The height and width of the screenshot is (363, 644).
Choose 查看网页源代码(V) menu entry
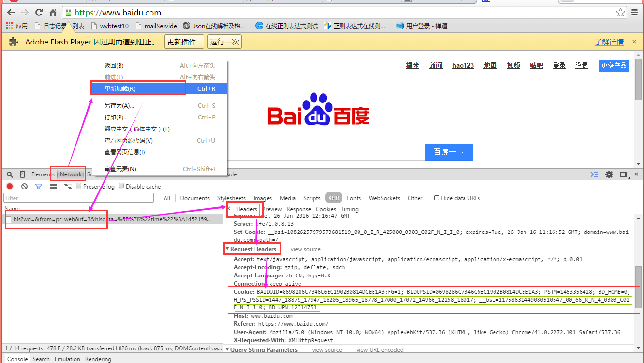159,140
